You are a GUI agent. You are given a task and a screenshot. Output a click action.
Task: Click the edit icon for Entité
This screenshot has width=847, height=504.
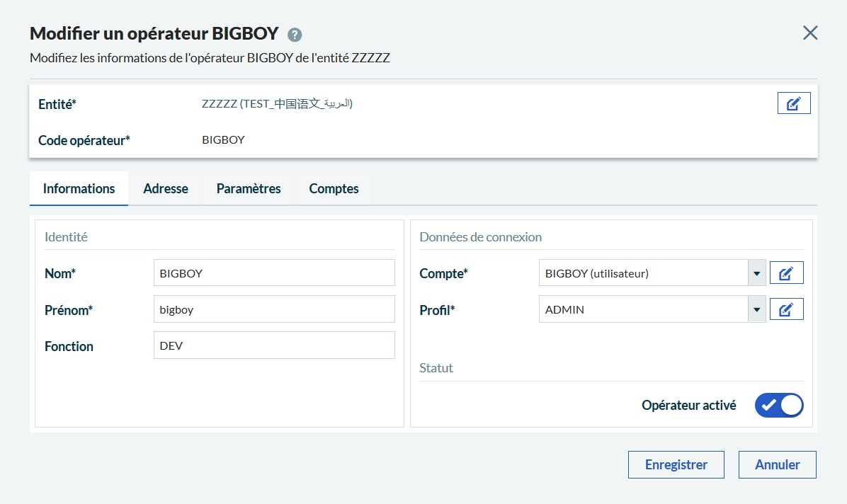793,103
